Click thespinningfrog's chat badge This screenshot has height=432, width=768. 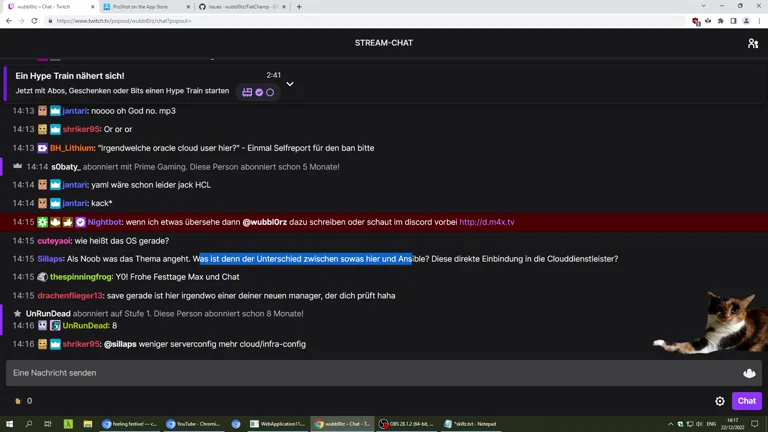pos(43,277)
